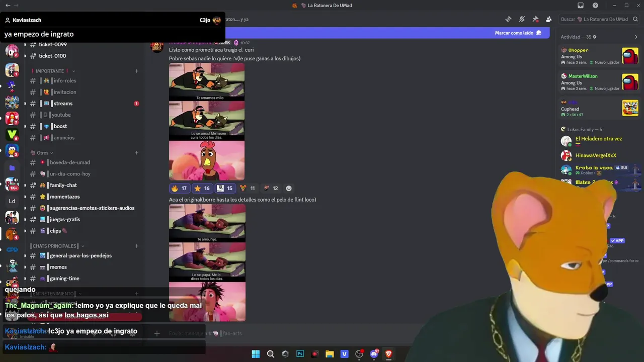Click the Cuphead game thumbnail

630,108
